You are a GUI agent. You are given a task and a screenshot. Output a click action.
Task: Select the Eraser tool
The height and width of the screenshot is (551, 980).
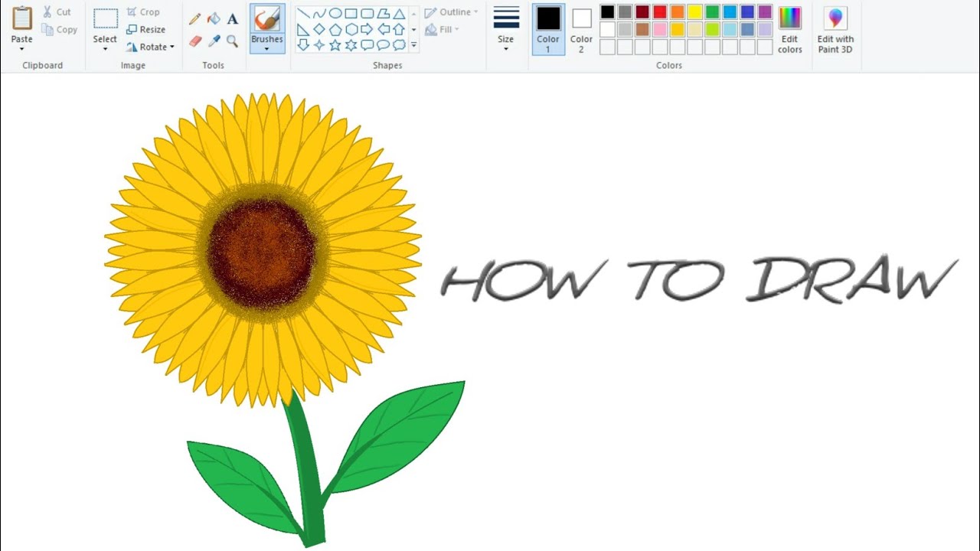tap(195, 41)
